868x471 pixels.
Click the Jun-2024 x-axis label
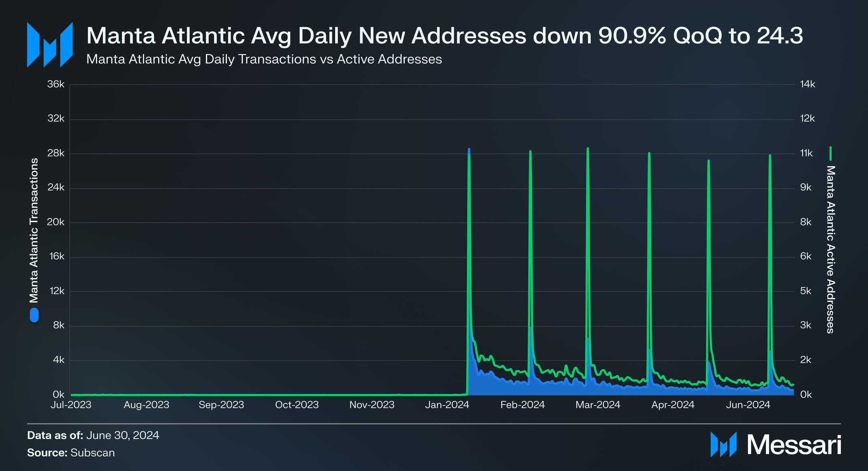coord(748,405)
